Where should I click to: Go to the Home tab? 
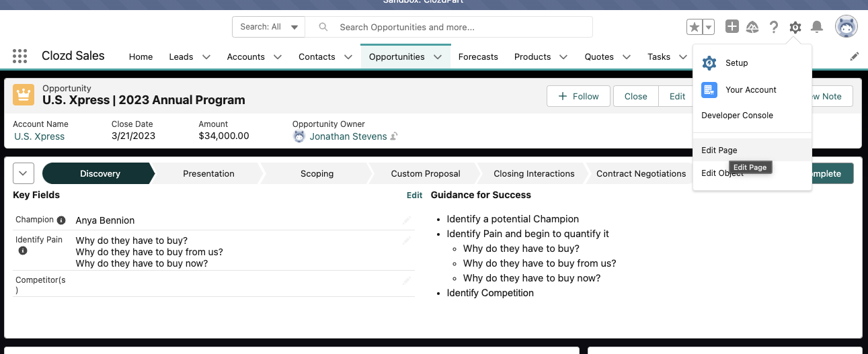pyautogui.click(x=141, y=57)
